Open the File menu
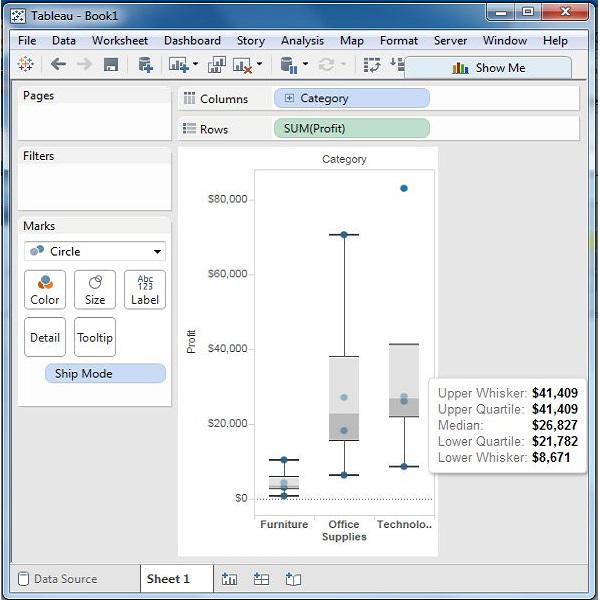600x600 pixels. pos(27,41)
